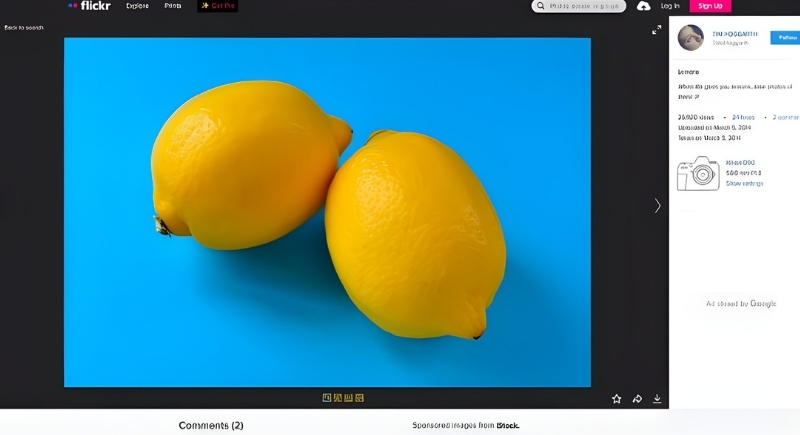This screenshot has width=800, height=435.
Task: Download the photo using download icon
Action: click(x=657, y=399)
